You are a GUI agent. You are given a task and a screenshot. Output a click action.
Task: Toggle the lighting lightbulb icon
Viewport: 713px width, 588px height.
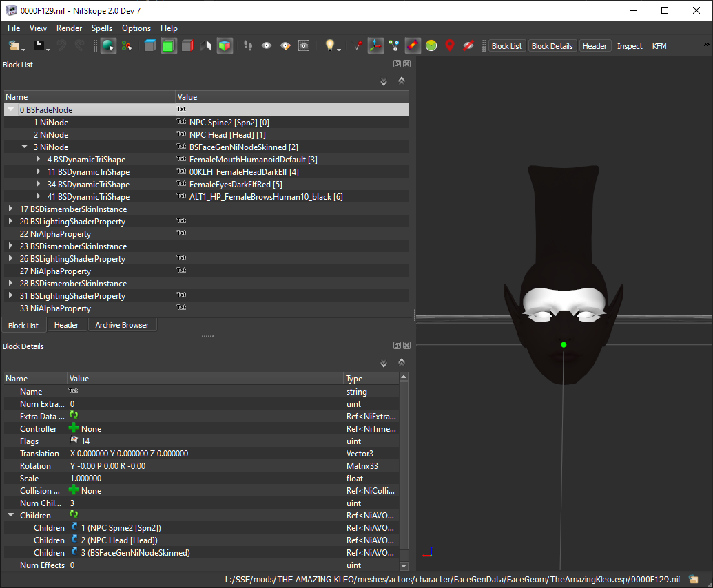pyautogui.click(x=330, y=46)
